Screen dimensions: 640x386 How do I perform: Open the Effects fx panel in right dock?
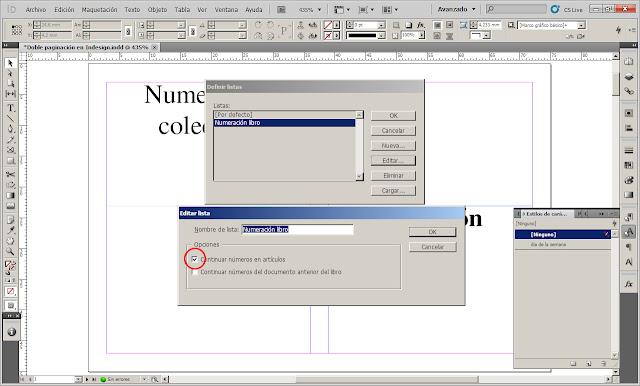tap(629, 284)
